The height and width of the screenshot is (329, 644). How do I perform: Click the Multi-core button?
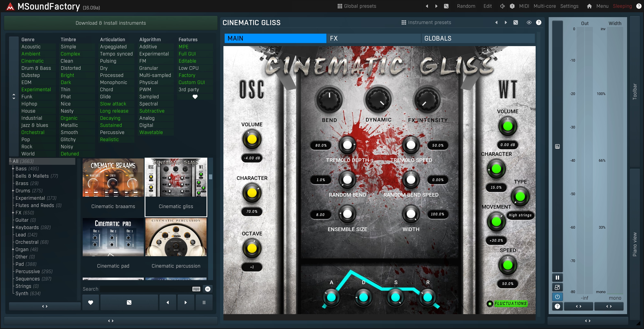pos(545,6)
